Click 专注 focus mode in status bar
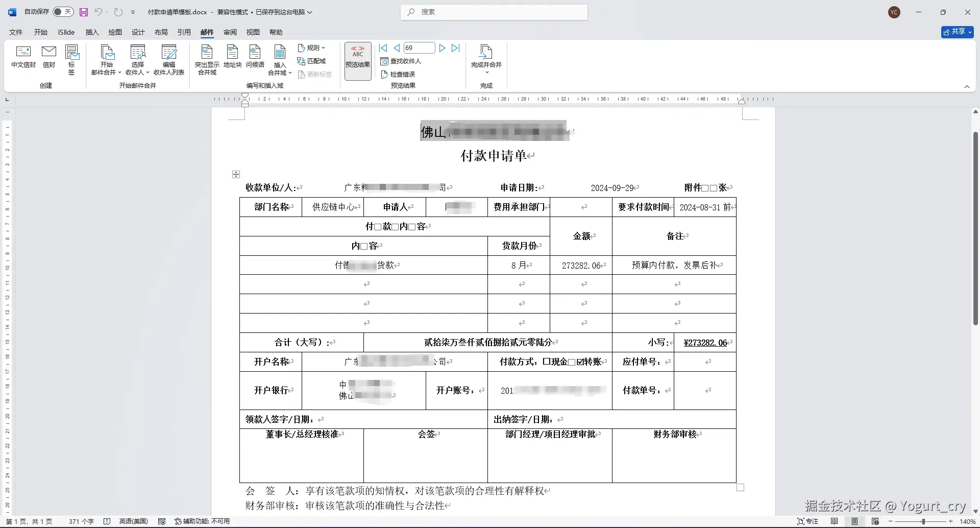980x528 pixels. 807,521
